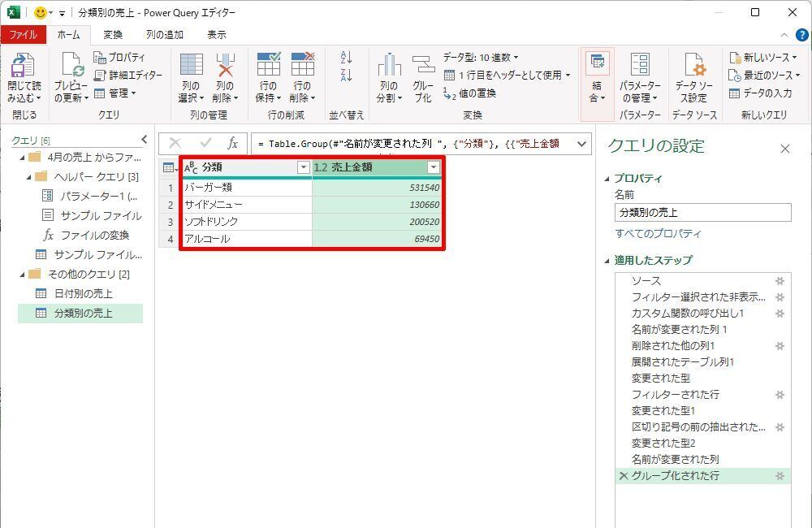
Task: Click the Sort Descending icon
Action: [347, 76]
